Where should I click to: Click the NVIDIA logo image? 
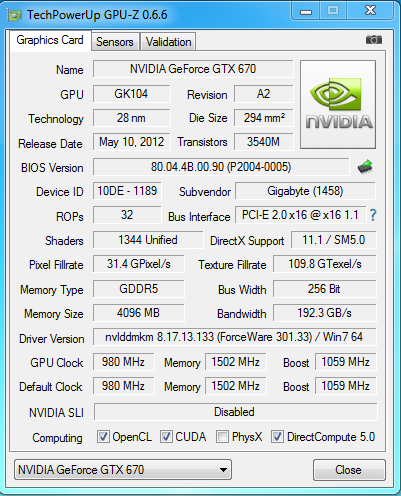[x=338, y=104]
